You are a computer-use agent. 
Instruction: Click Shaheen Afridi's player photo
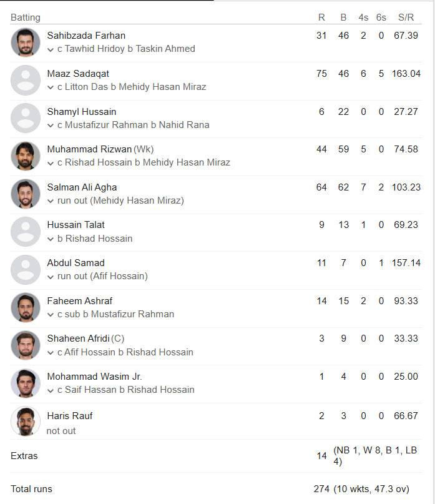26,345
